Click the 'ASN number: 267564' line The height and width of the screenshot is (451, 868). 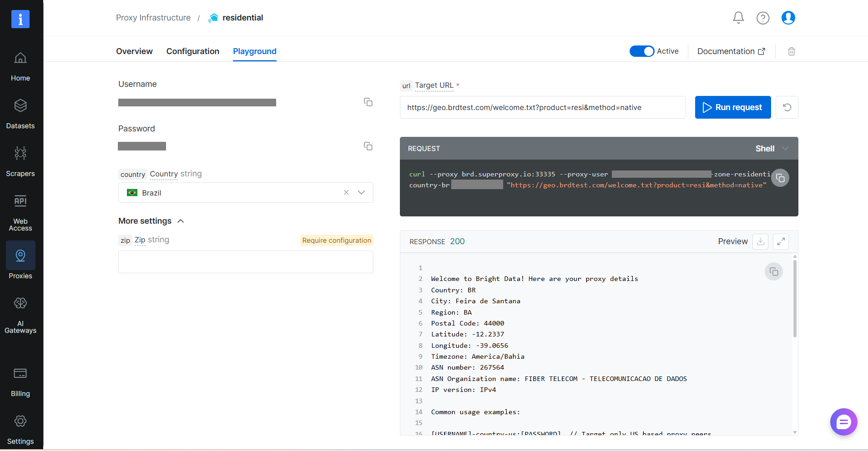pos(468,367)
